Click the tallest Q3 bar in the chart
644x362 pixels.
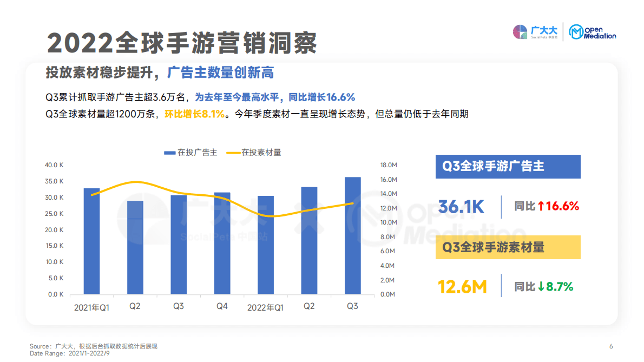tap(352, 235)
